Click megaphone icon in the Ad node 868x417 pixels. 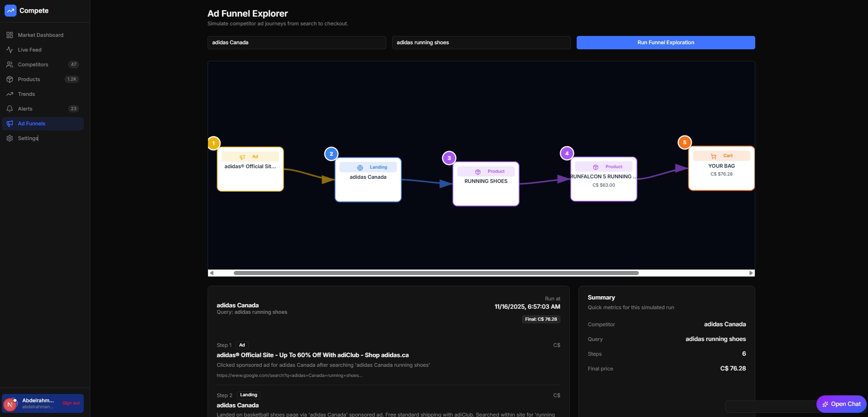[243, 157]
